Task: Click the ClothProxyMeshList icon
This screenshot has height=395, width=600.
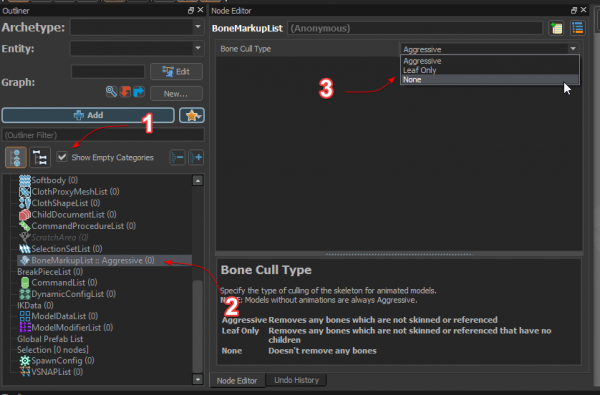Action: (x=25, y=191)
